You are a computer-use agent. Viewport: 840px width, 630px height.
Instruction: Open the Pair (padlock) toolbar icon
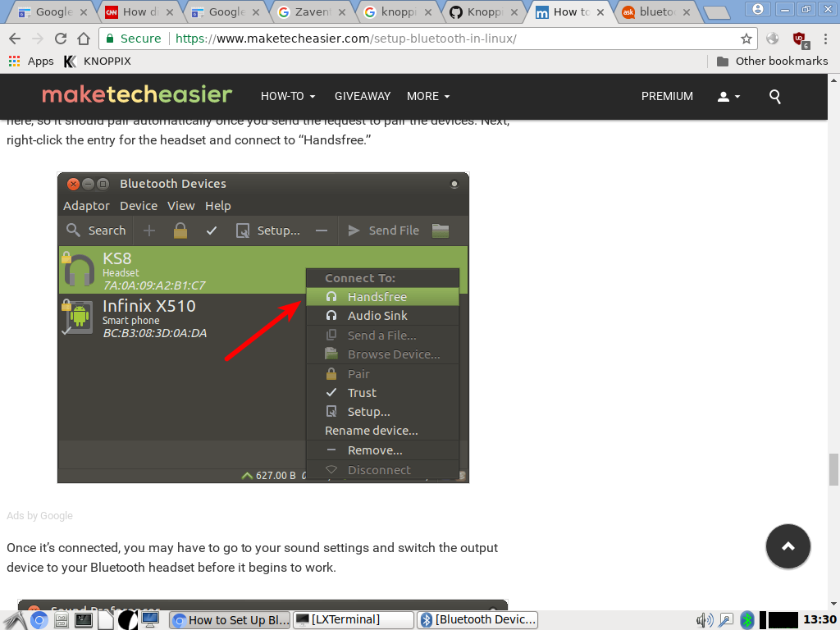(x=180, y=230)
